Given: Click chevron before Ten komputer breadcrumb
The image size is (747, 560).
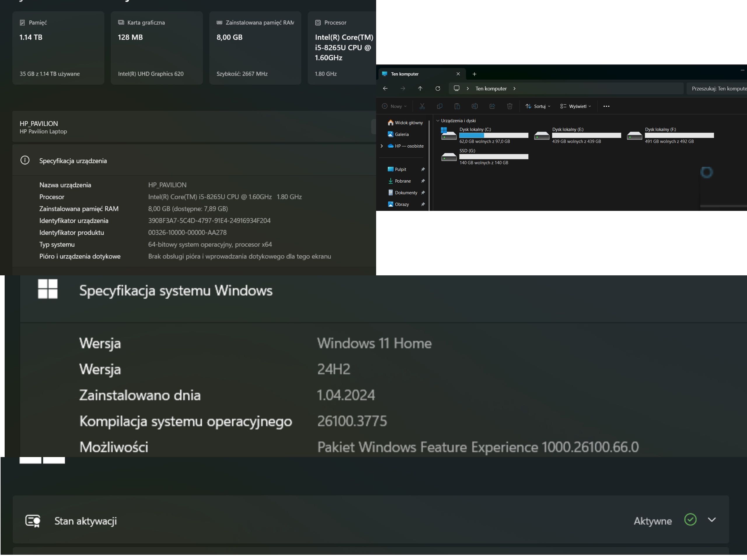Looking at the screenshot, I should coord(468,88).
